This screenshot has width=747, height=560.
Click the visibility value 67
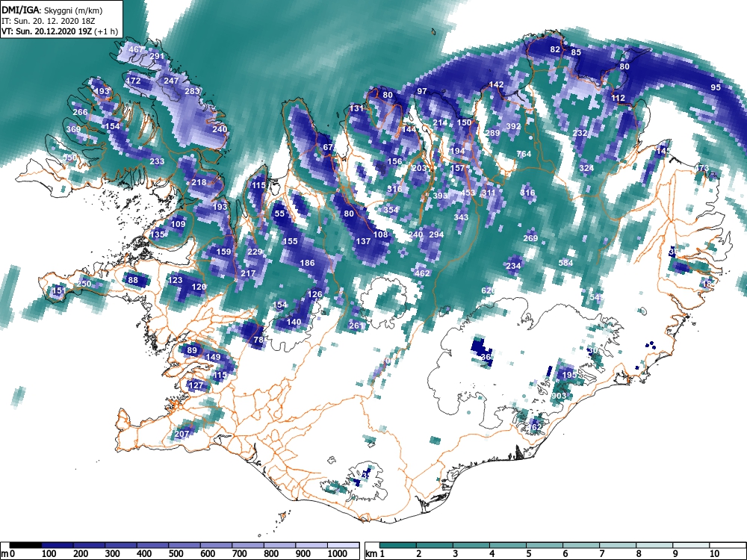pyautogui.click(x=328, y=147)
